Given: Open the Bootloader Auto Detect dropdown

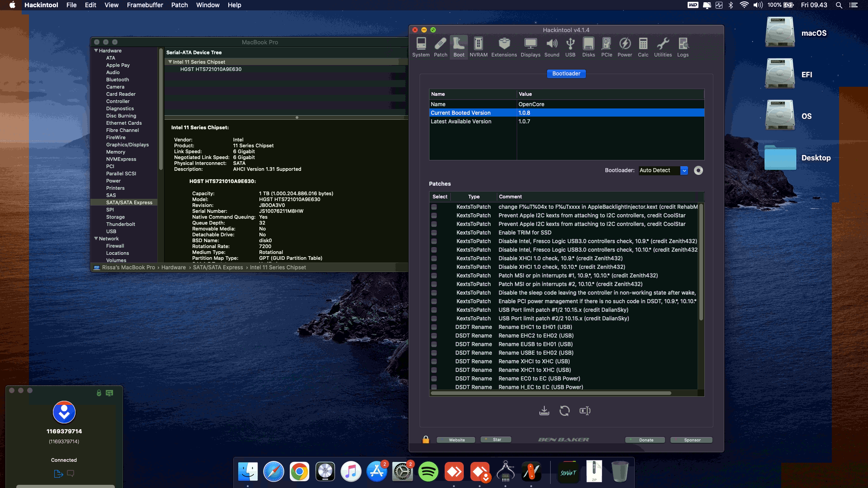Looking at the screenshot, I should tap(663, 170).
